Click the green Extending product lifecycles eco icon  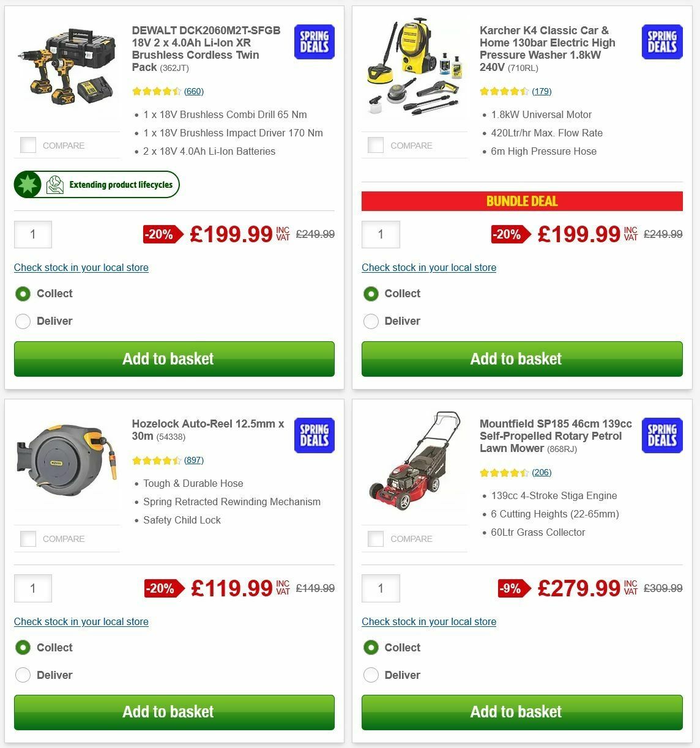28,183
